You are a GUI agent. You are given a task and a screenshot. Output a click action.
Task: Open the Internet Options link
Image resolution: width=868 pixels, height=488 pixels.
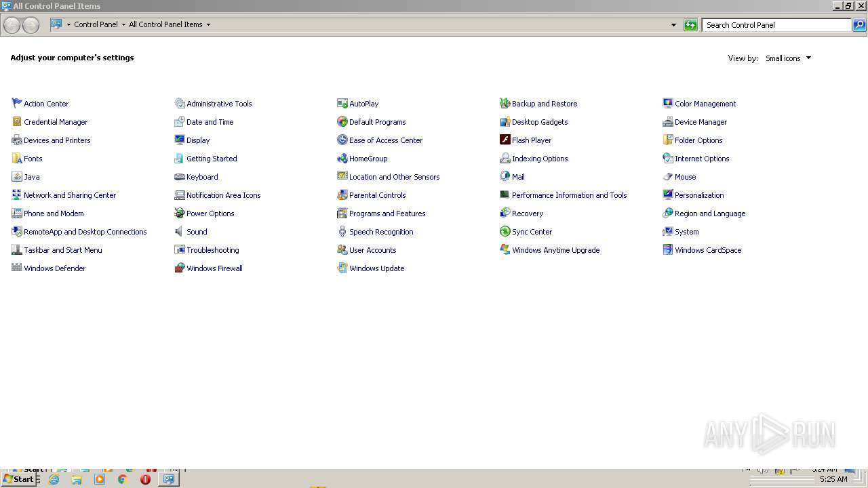(x=702, y=159)
